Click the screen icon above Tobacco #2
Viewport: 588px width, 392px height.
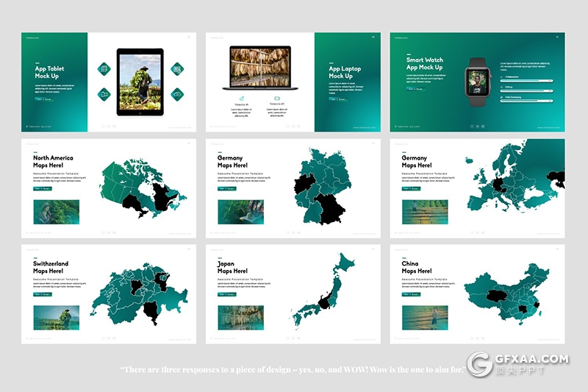coord(277,98)
